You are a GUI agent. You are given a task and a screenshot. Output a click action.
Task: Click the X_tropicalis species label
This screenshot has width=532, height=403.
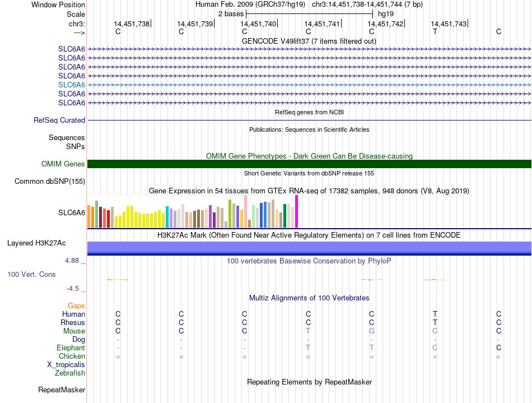[66, 365]
